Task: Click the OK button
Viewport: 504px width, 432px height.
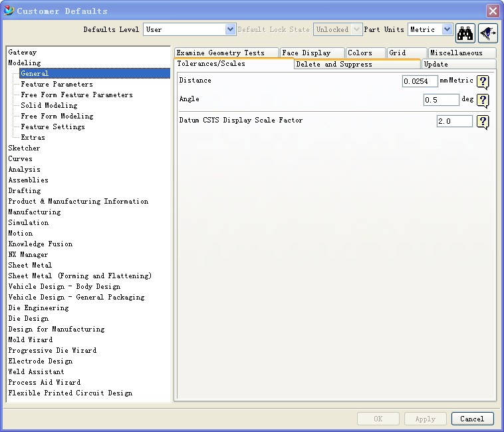Action: 378,419
